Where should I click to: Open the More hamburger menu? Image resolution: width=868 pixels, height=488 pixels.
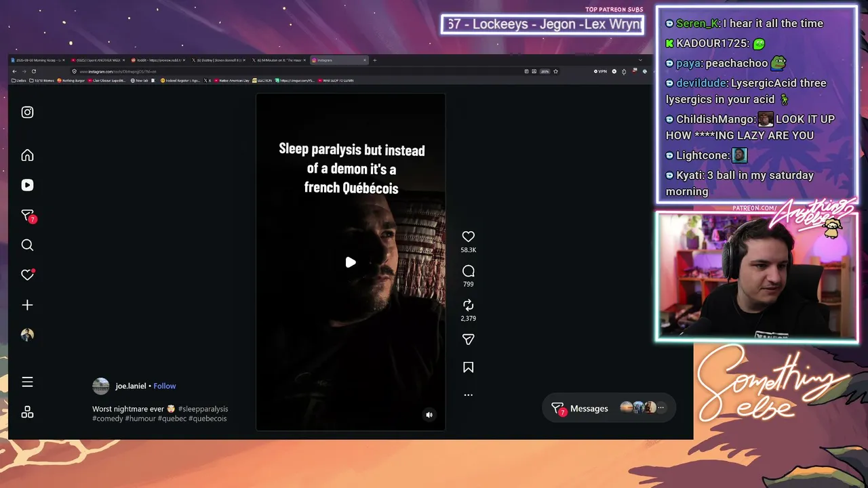point(27,382)
